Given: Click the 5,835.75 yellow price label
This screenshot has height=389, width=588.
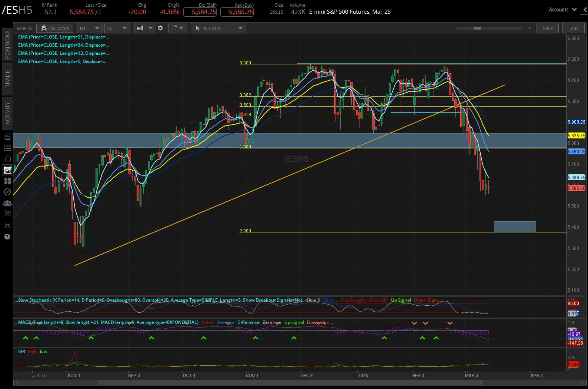Looking at the screenshot, I should click(x=577, y=136).
